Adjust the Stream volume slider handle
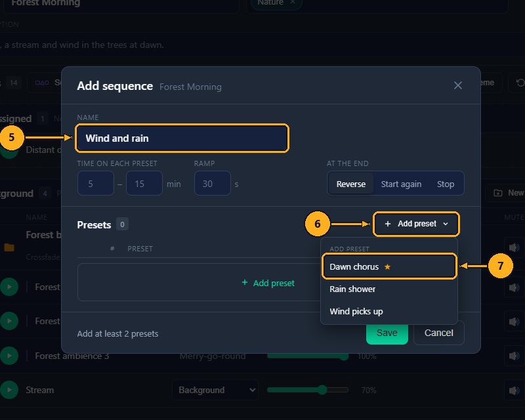 tap(322, 390)
